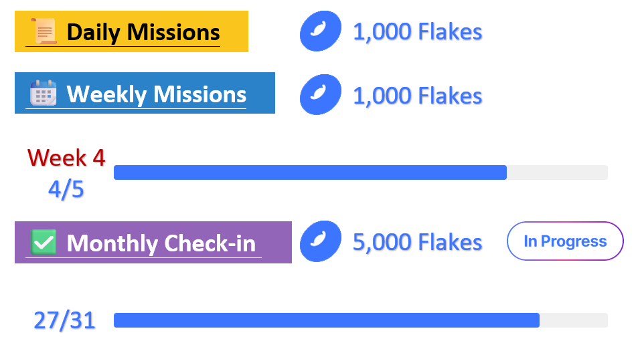Open the Weekly Missions link
Viewport: 644px width, 357px height.
point(156,94)
